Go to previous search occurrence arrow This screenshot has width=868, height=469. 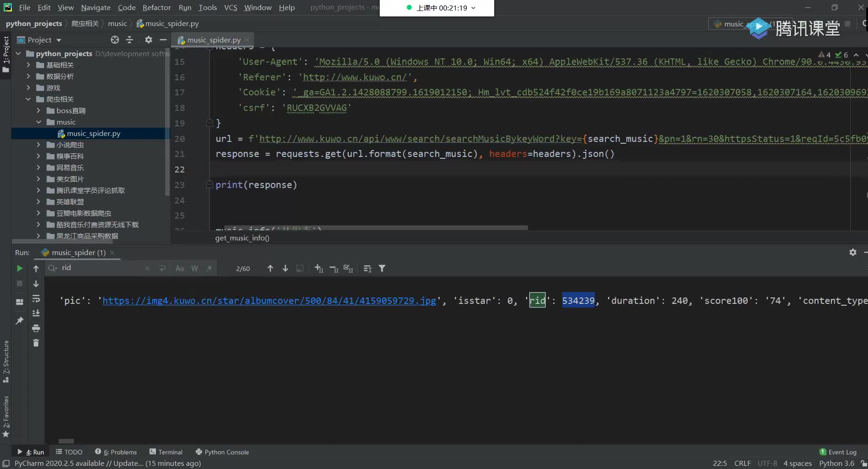[x=270, y=268]
